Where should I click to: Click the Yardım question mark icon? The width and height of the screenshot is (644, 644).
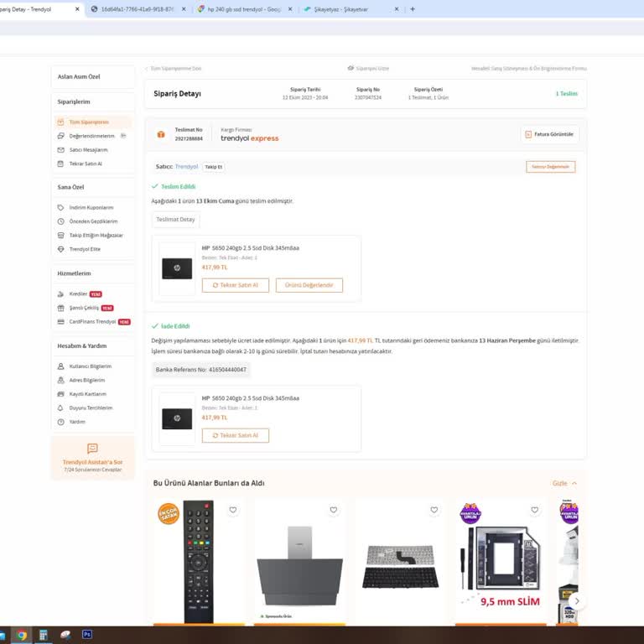tap(60, 422)
